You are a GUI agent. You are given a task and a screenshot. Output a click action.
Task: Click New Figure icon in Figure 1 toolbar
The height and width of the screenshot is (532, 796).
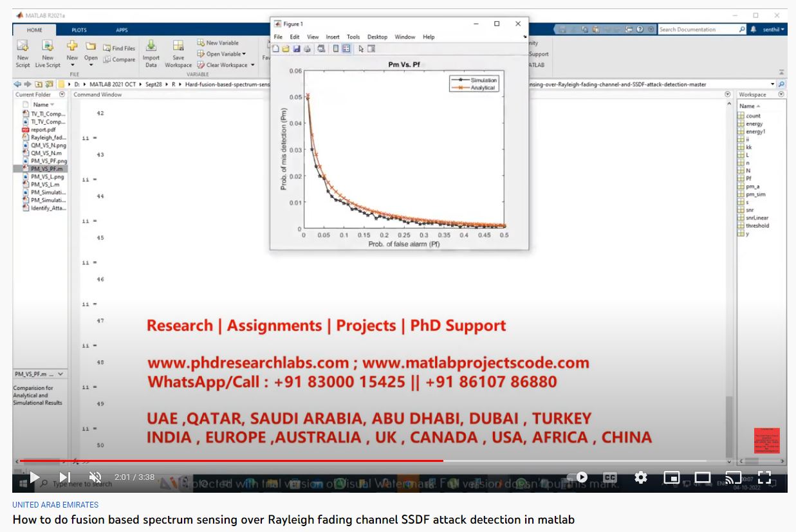(276, 49)
